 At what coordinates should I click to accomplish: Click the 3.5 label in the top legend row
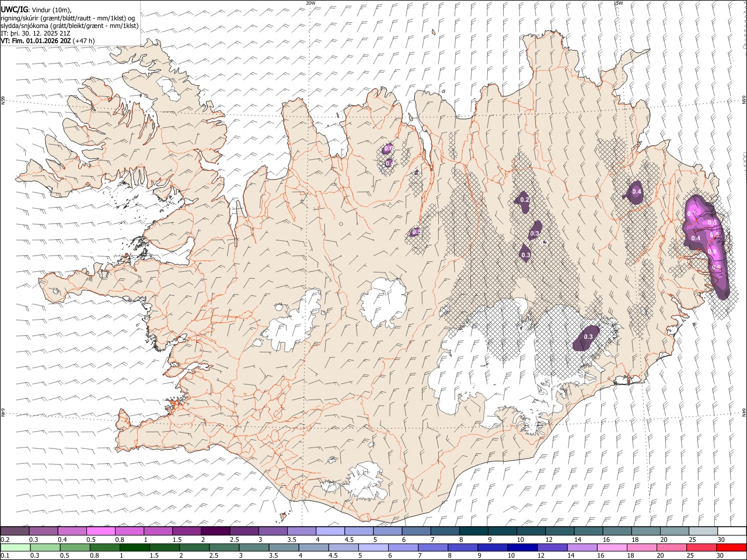coord(292,540)
